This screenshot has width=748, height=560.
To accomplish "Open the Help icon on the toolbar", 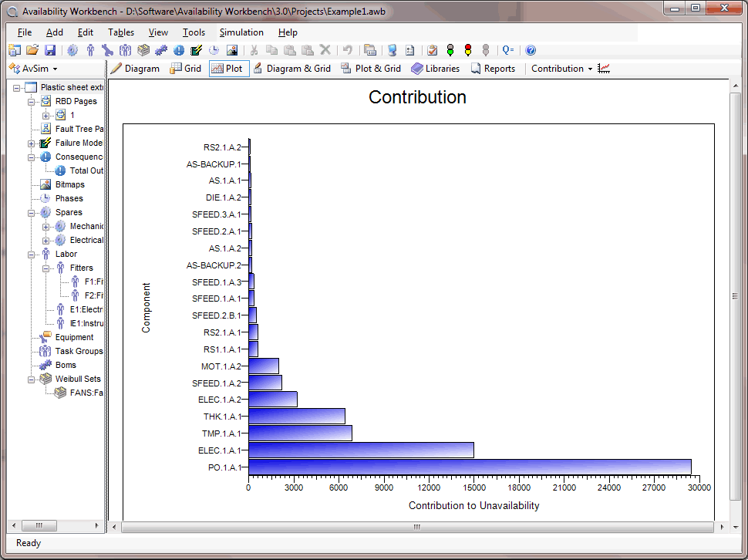I will [530, 50].
